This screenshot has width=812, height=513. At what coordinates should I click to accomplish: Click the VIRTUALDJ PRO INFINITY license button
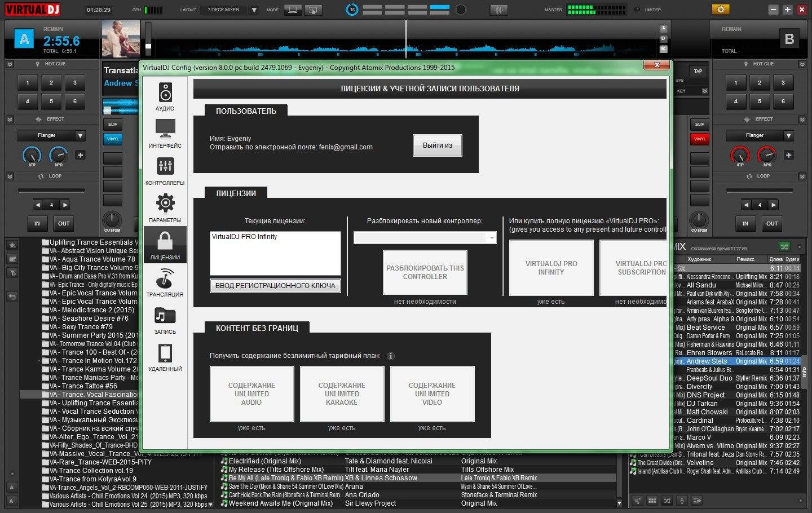click(551, 268)
